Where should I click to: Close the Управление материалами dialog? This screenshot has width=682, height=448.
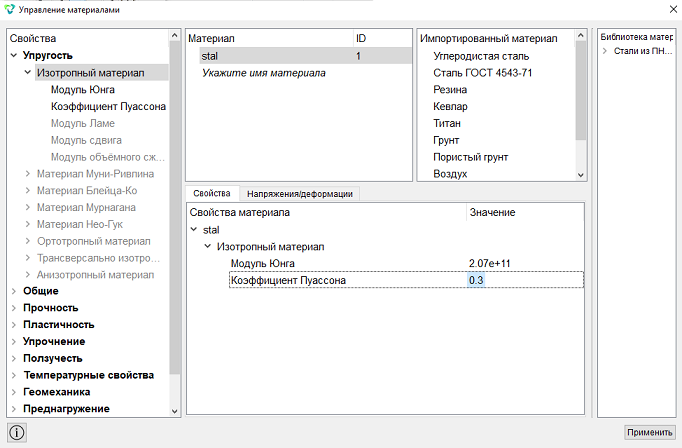(x=672, y=9)
